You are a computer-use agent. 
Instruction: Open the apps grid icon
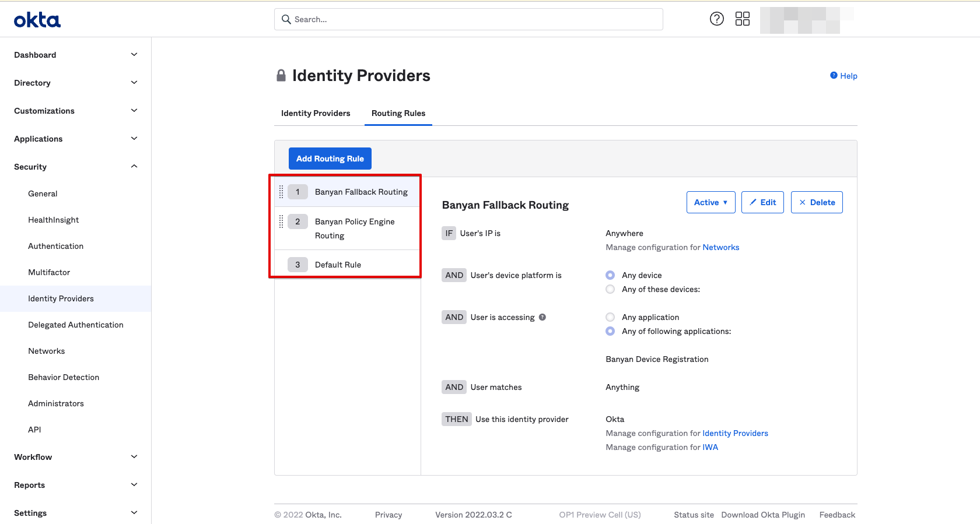pyautogui.click(x=742, y=19)
